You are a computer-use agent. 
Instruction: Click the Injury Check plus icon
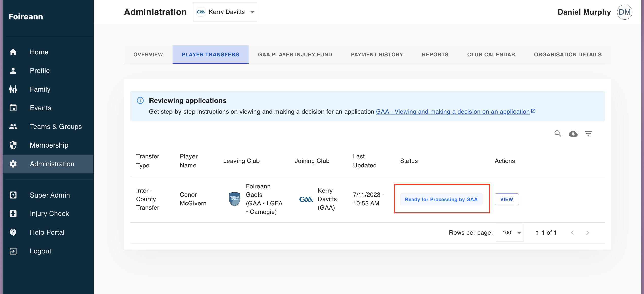[13, 214]
